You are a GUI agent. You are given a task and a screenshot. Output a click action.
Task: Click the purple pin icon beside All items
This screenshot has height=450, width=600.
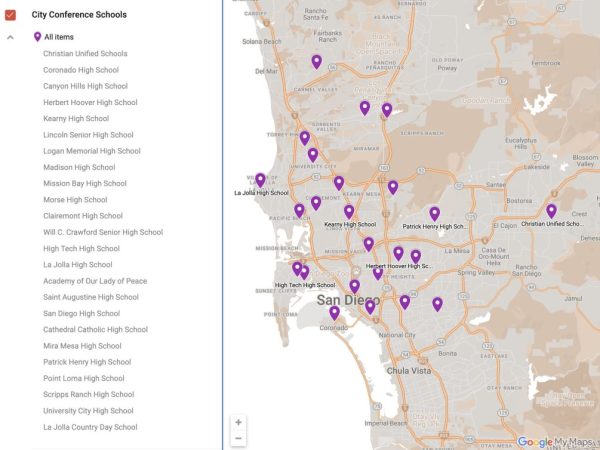click(x=37, y=37)
